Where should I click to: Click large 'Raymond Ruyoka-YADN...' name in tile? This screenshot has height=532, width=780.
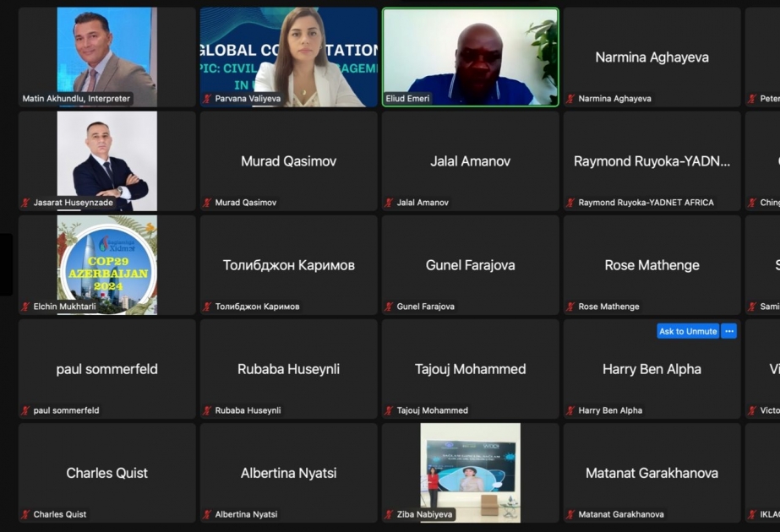[652, 161]
